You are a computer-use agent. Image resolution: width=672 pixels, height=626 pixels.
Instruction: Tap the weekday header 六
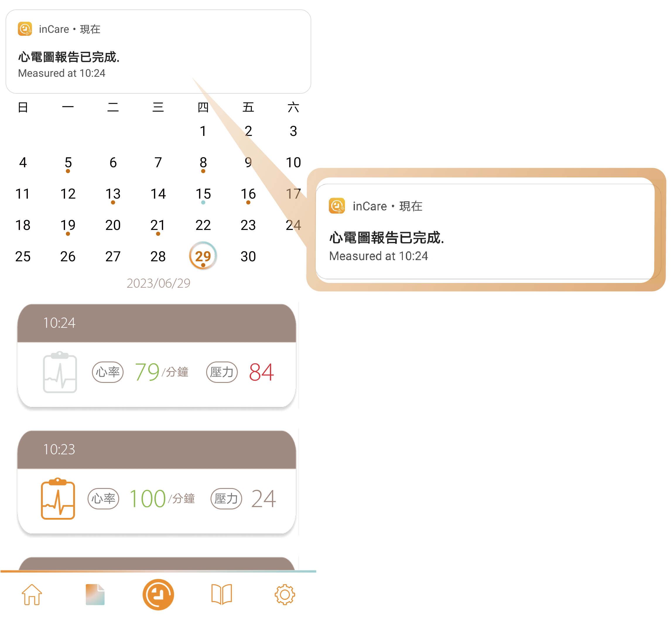293,107
